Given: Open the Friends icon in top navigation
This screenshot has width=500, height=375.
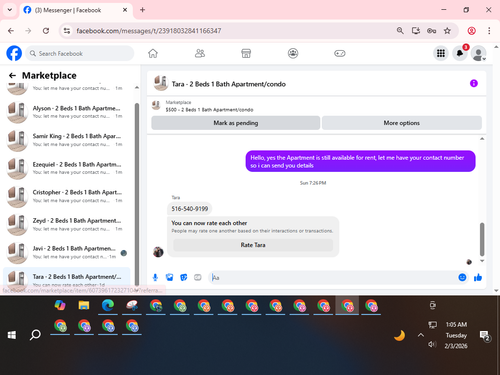Looking at the screenshot, I should pos(200,53).
